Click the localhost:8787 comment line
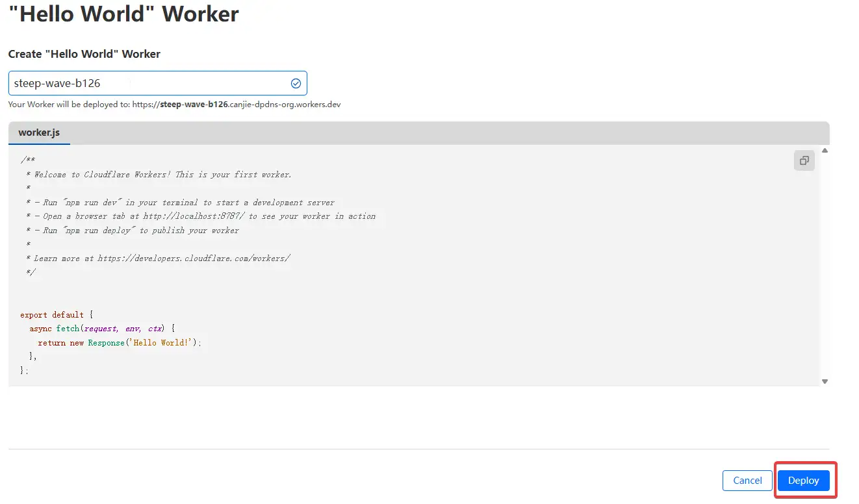Screen dimensions: 859x504 (201, 216)
